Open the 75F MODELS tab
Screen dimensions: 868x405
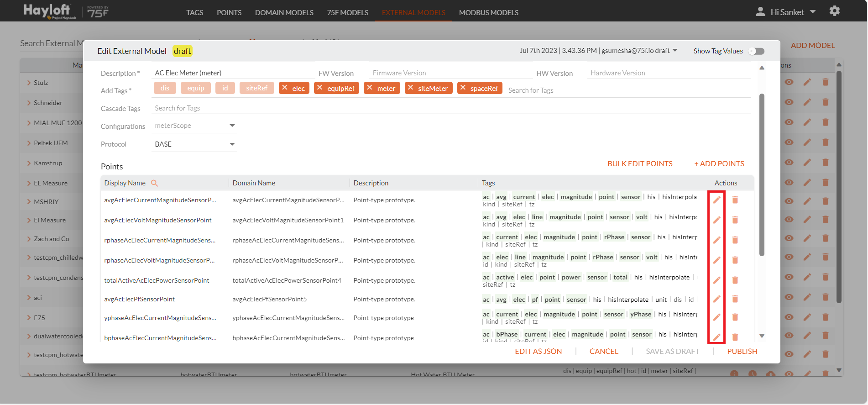(x=348, y=12)
